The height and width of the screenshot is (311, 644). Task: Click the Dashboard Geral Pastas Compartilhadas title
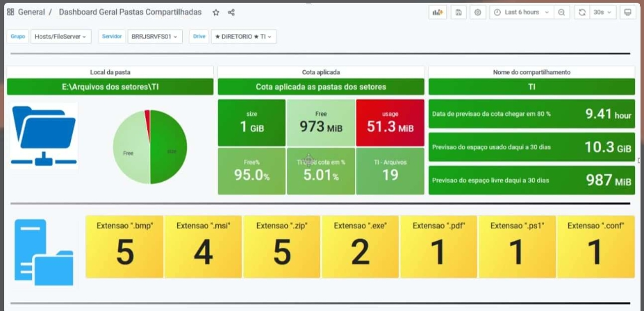(x=130, y=12)
